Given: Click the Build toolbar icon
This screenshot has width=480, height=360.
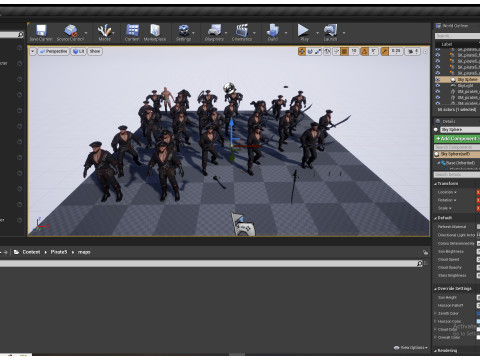Looking at the screenshot, I should pos(273,33).
